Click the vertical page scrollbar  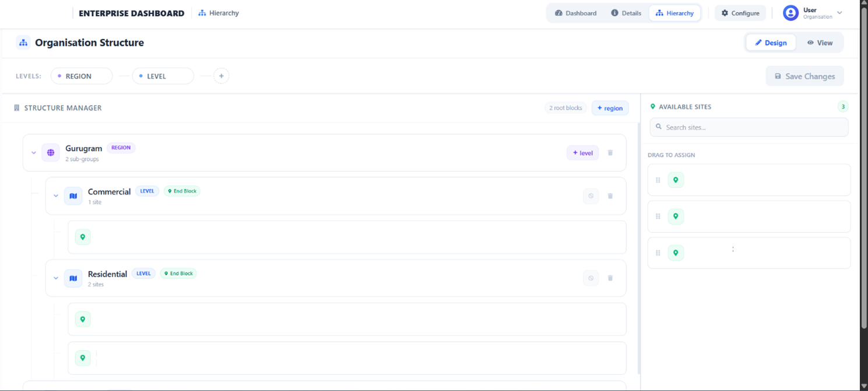[864, 175]
